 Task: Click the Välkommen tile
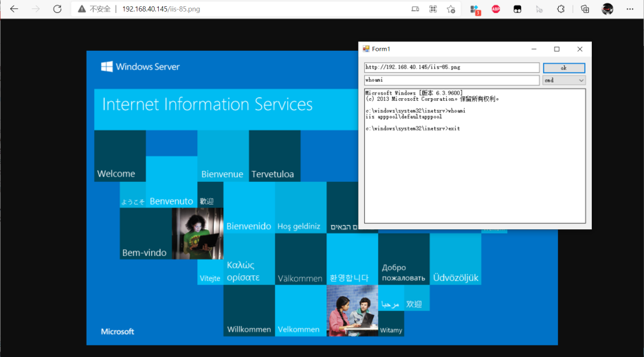300,259
